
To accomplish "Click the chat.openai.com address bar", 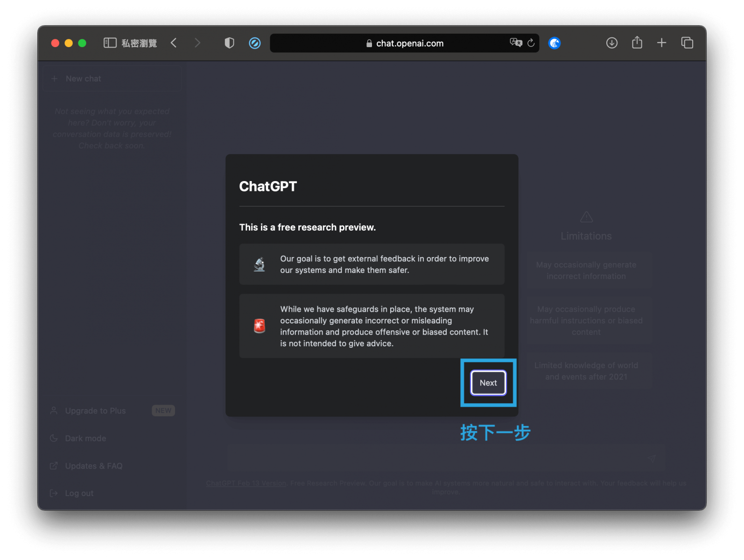I will coord(404,43).
